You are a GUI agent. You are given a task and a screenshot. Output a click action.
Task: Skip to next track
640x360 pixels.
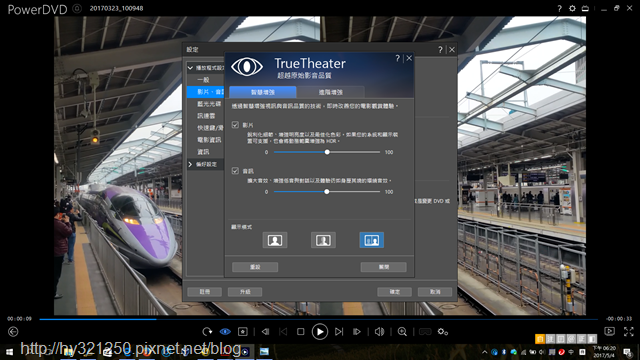[339, 332]
